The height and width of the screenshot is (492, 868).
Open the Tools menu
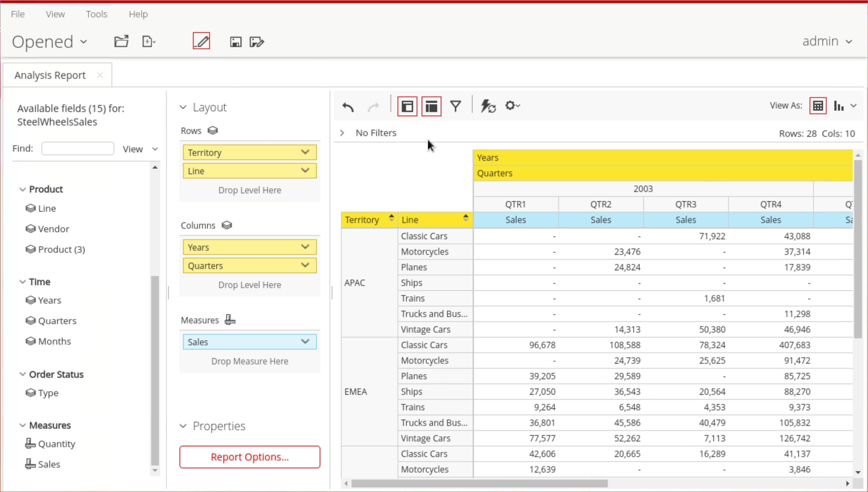(x=96, y=14)
